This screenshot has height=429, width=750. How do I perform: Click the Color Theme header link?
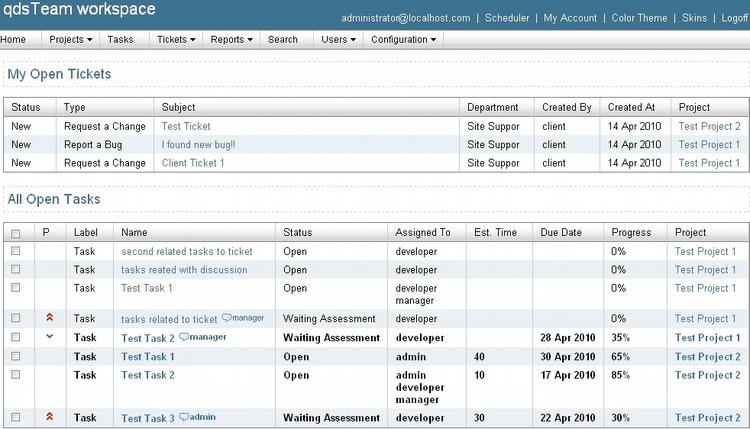tap(640, 18)
